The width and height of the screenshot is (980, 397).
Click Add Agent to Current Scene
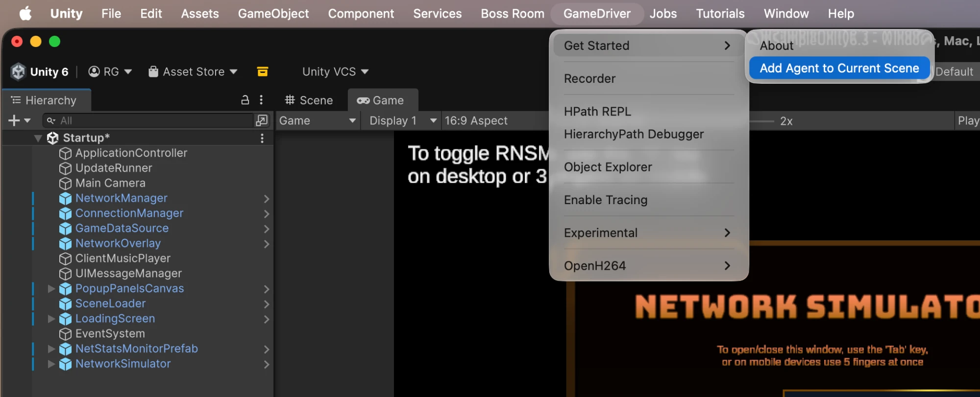point(839,68)
